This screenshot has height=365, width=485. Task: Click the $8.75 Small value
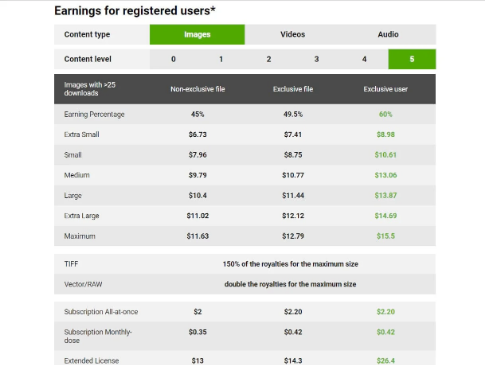tap(293, 155)
